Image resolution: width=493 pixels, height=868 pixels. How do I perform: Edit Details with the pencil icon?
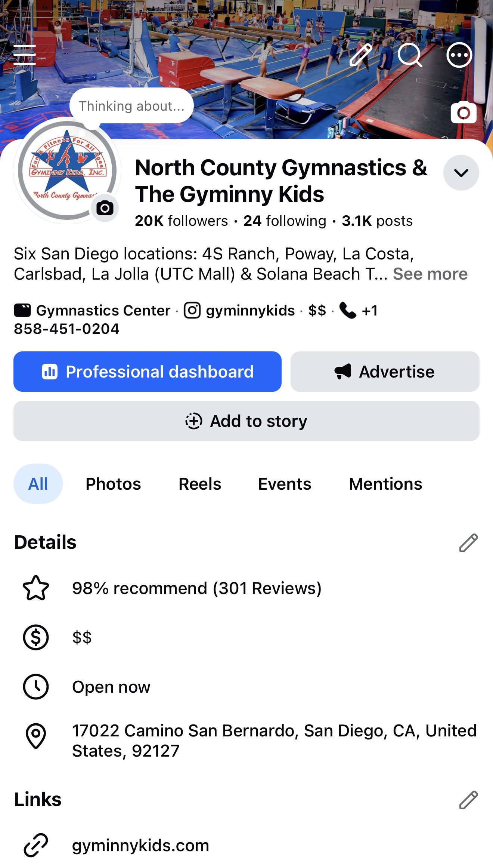click(x=468, y=543)
